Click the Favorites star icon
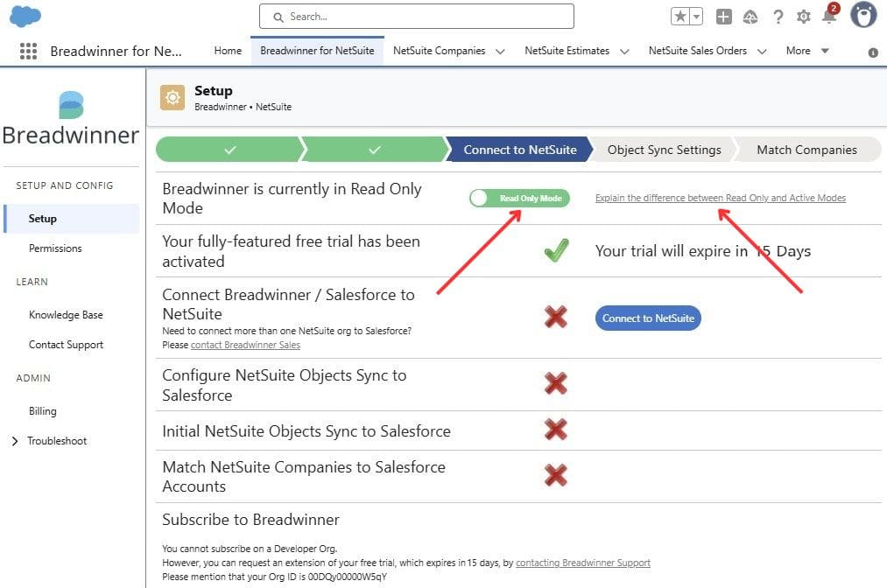Image resolution: width=887 pixels, height=588 pixels. coord(680,17)
